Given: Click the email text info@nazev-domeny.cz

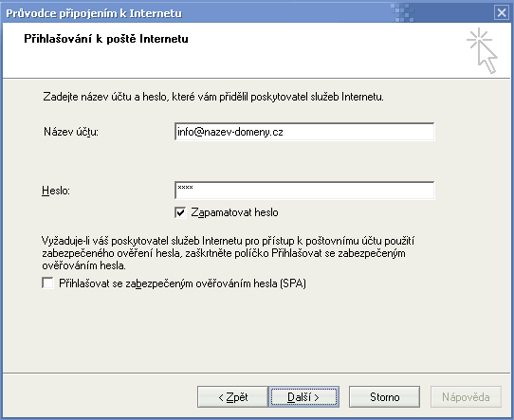Looking at the screenshot, I should point(230,132).
